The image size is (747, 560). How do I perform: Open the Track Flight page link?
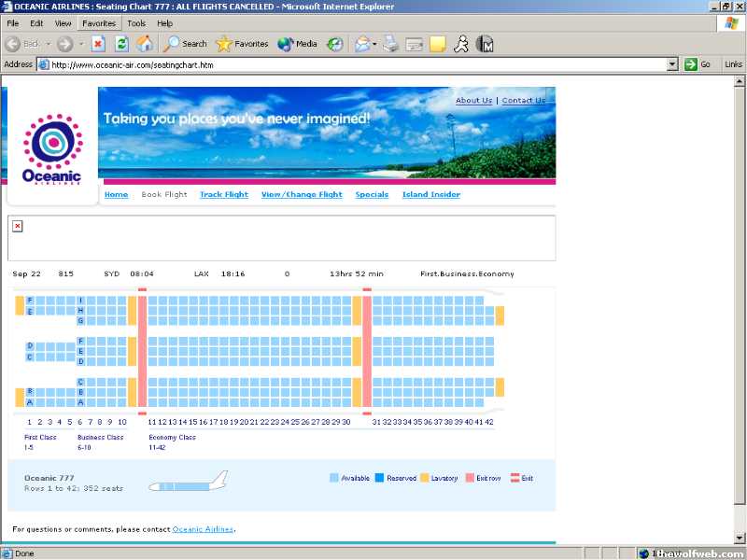click(x=224, y=195)
